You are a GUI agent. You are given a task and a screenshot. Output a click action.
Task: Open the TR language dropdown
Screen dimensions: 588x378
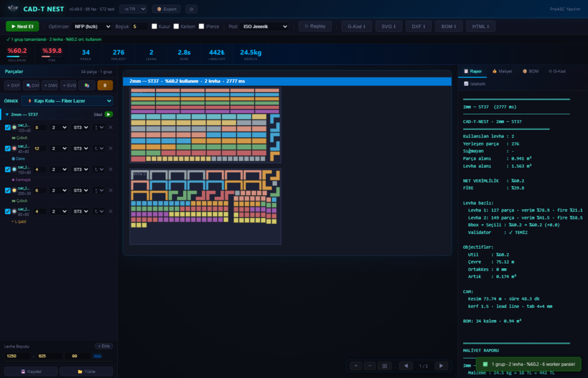133,9
